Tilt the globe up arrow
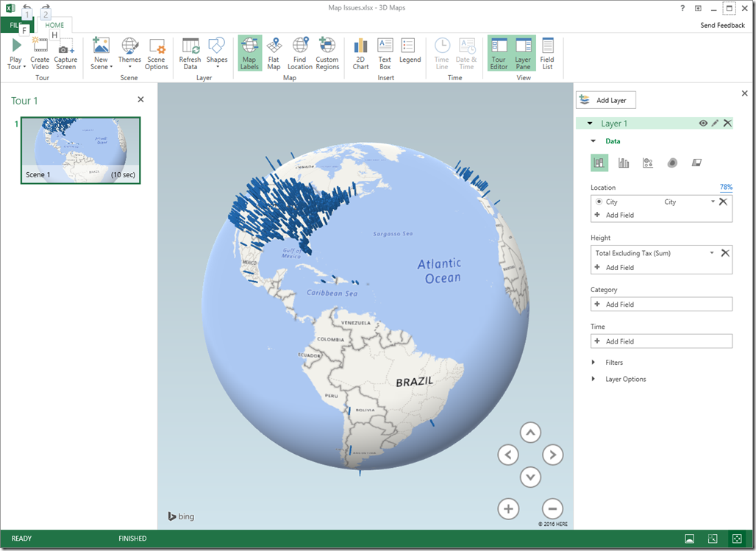 point(530,433)
